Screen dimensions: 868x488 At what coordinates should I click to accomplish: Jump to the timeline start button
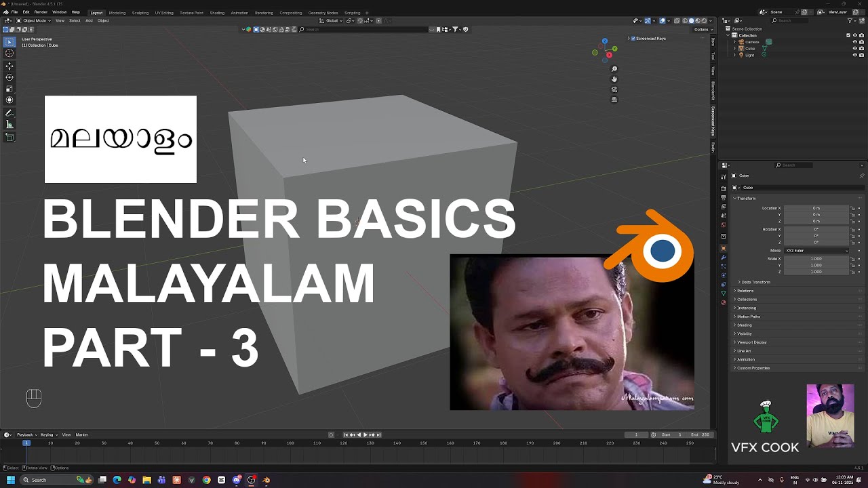pos(346,434)
